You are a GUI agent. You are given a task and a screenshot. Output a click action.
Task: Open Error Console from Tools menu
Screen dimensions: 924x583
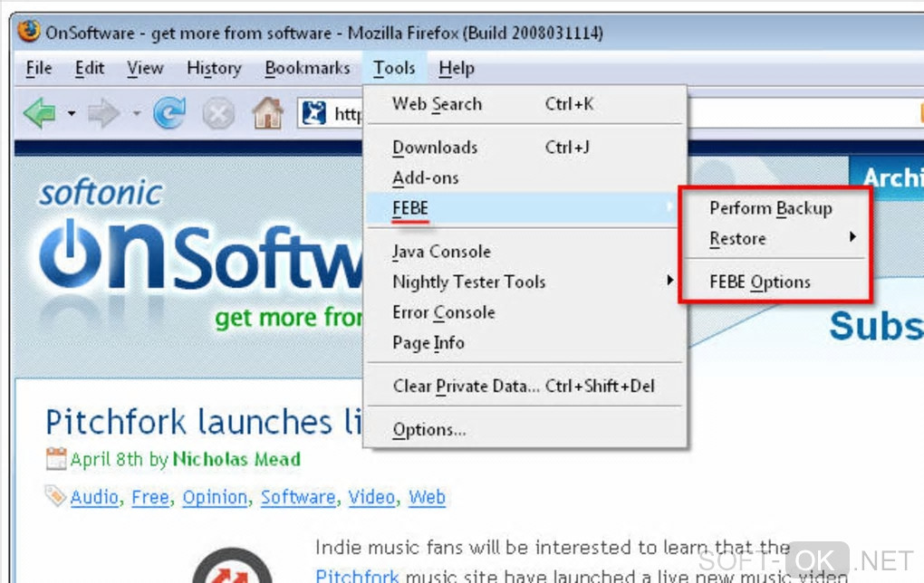(x=525, y=312)
